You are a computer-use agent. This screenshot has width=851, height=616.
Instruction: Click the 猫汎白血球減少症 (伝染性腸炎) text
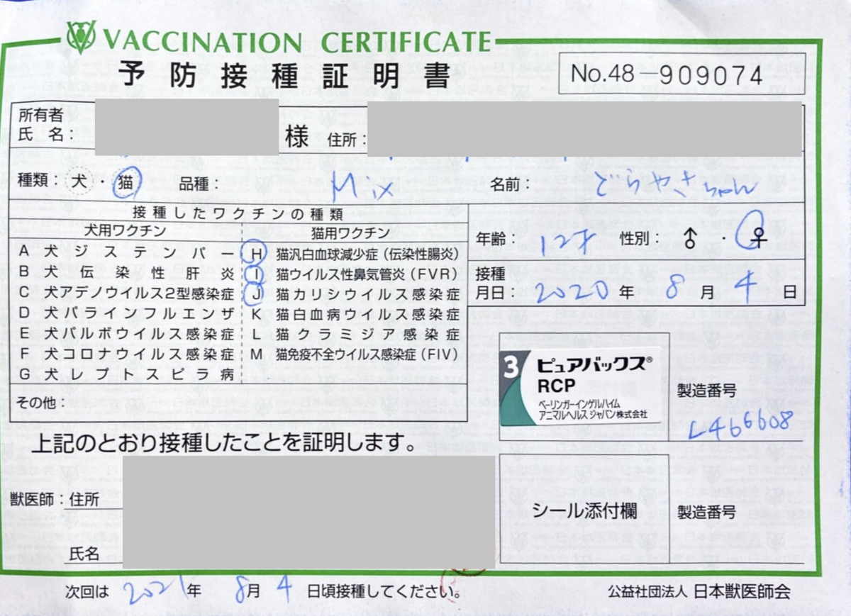[x=366, y=253]
